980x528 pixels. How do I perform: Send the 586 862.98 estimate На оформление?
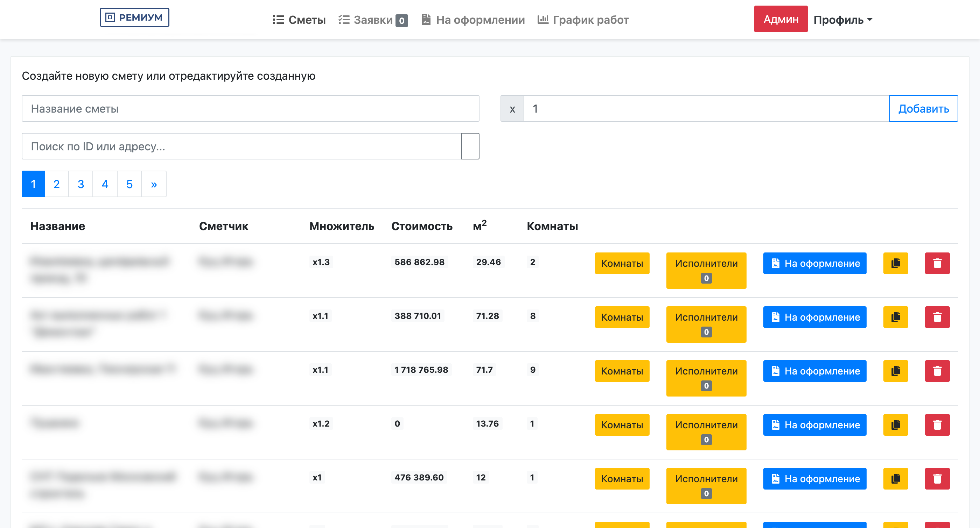[x=814, y=263]
